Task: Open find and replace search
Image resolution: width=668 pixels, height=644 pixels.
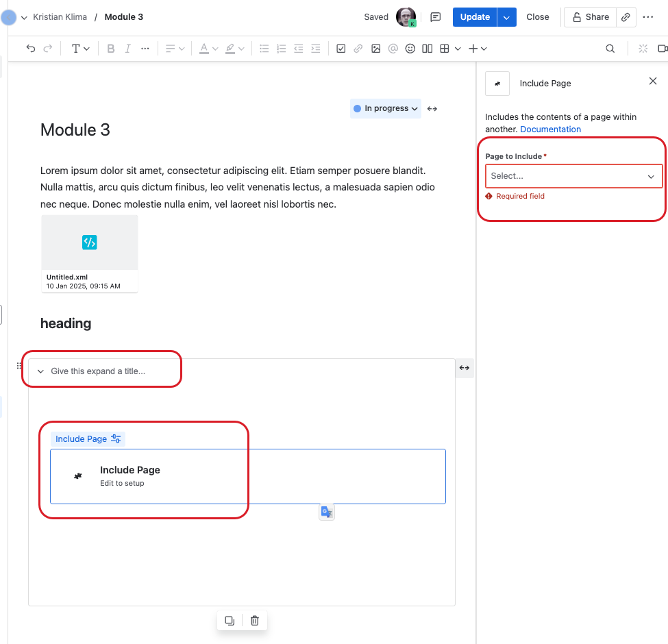Action: [x=610, y=49]
